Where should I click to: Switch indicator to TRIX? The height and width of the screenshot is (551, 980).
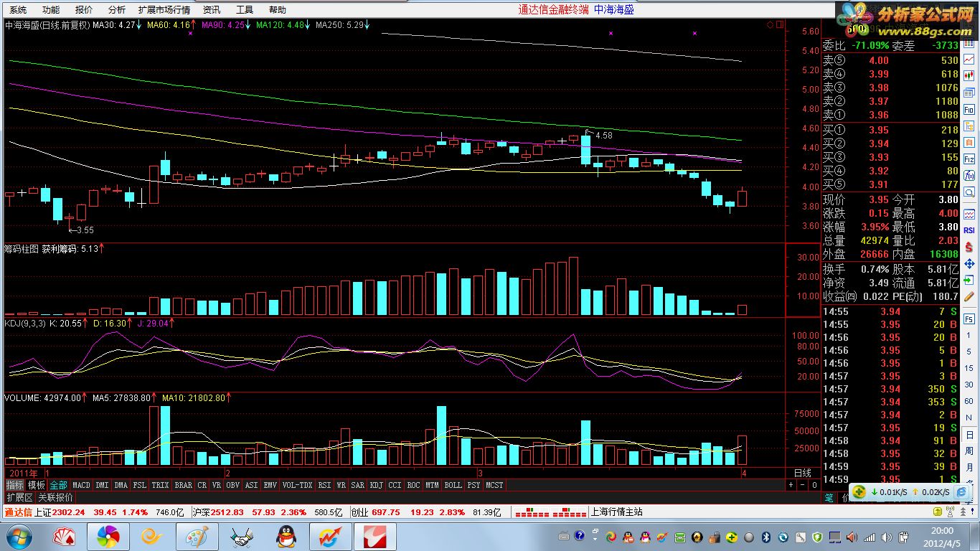pos(160,485)
